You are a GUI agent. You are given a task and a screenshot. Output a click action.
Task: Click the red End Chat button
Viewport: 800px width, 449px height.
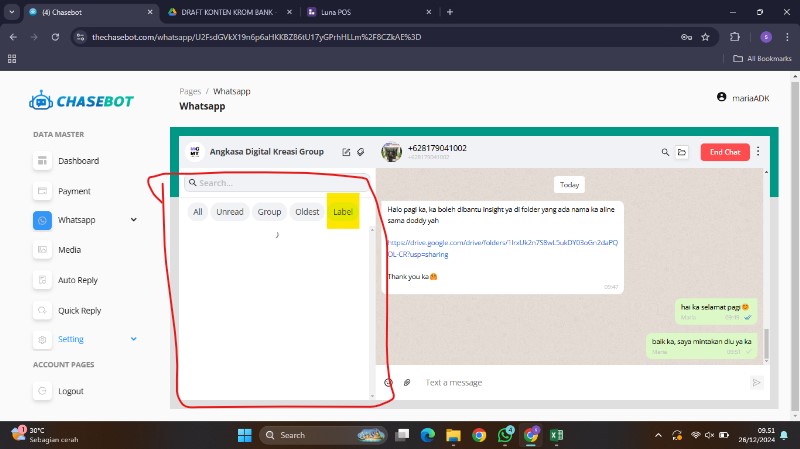click(724, 152)
